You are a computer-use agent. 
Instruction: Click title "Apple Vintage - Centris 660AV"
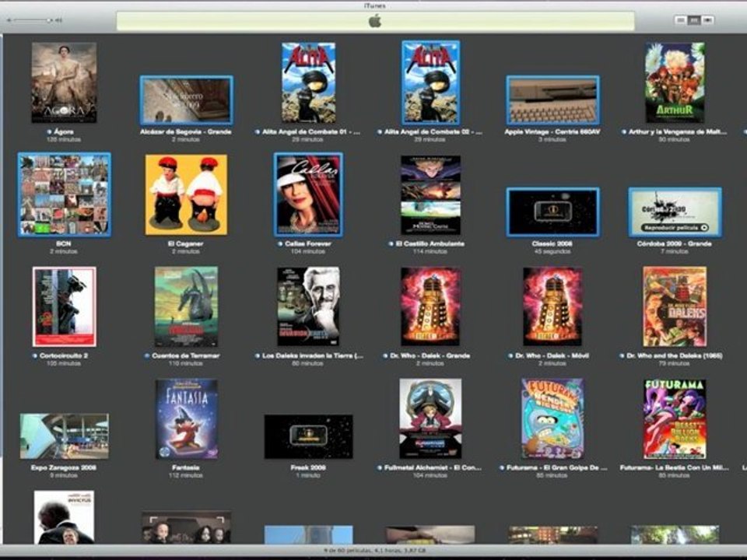pos(552,131)
